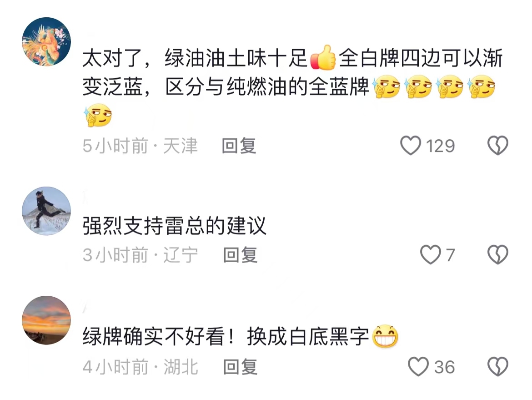Screen dimensions: 532x400
Task: Like the comment 强烈支持雷总的建议
Action: [430, 255]
